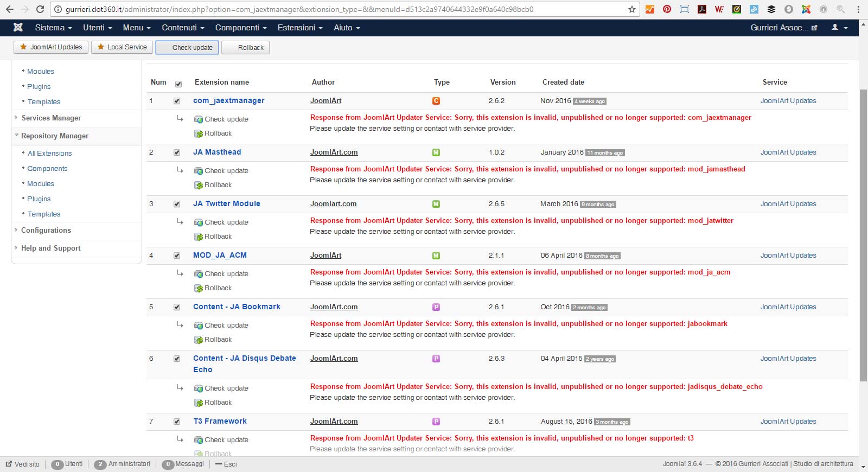Image resolution: width=868 pixels, height=472 pixels.
Task: Uncheck the JA Masthead row checkbox
Action: pyautogui.click(x=176, y=152)
